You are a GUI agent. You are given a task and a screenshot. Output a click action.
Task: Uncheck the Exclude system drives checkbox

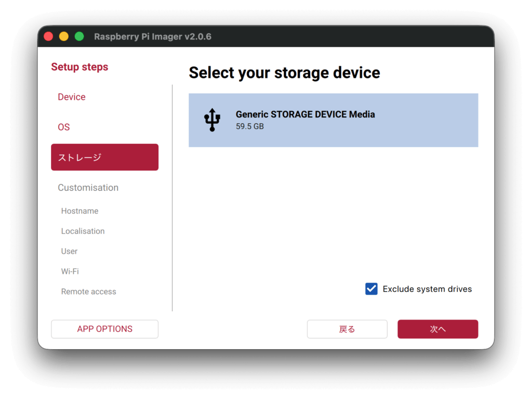371,289
